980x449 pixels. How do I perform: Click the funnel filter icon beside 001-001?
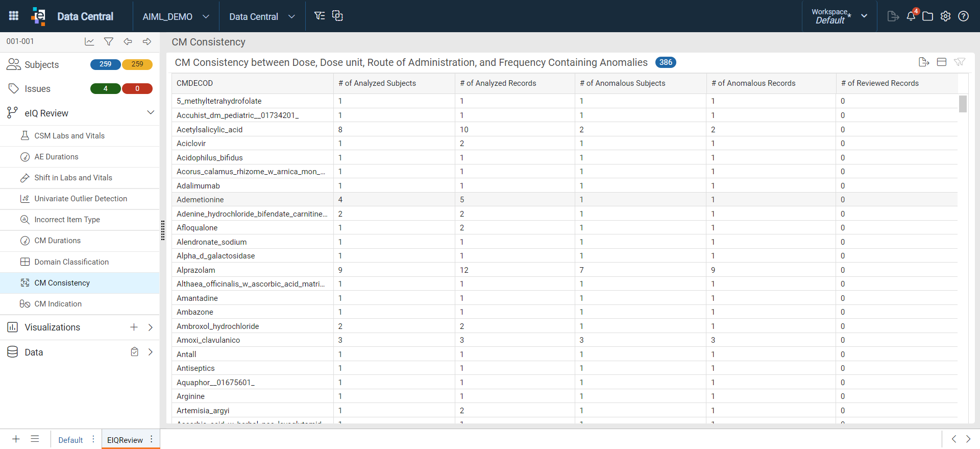pyautogui.click(x=109, y=41)
